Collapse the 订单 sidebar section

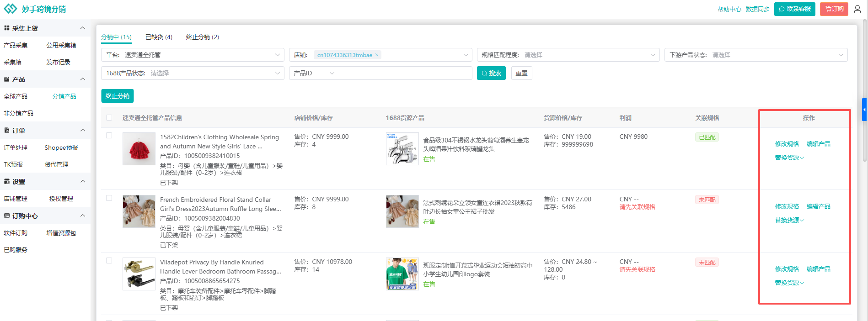pyautogui.click(x=83, y=131)
